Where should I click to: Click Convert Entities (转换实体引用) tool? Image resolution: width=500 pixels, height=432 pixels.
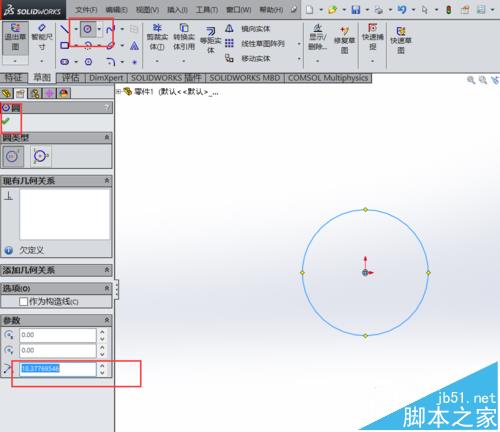pyautogui.click(x=184, y=37)
